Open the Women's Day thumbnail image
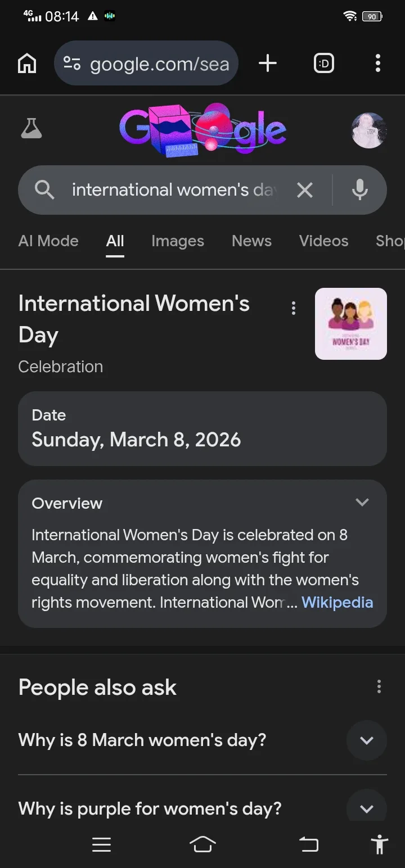The width and height of the screenshot is (405, 868). [x=350, y=324]
